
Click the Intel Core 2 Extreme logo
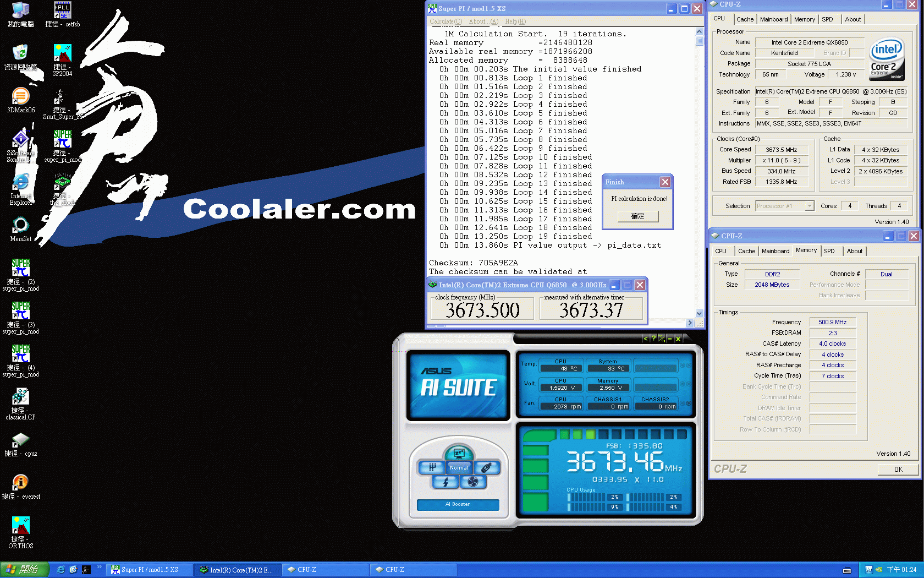[887, 59]
